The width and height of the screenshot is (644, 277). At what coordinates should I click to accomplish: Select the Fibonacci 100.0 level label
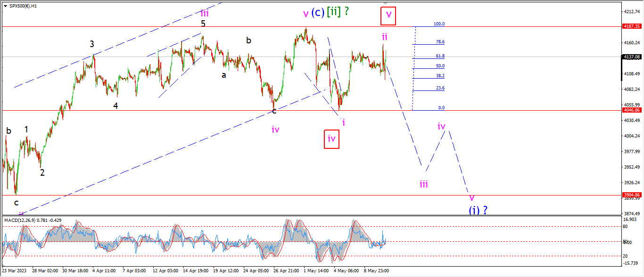[439, 24]
